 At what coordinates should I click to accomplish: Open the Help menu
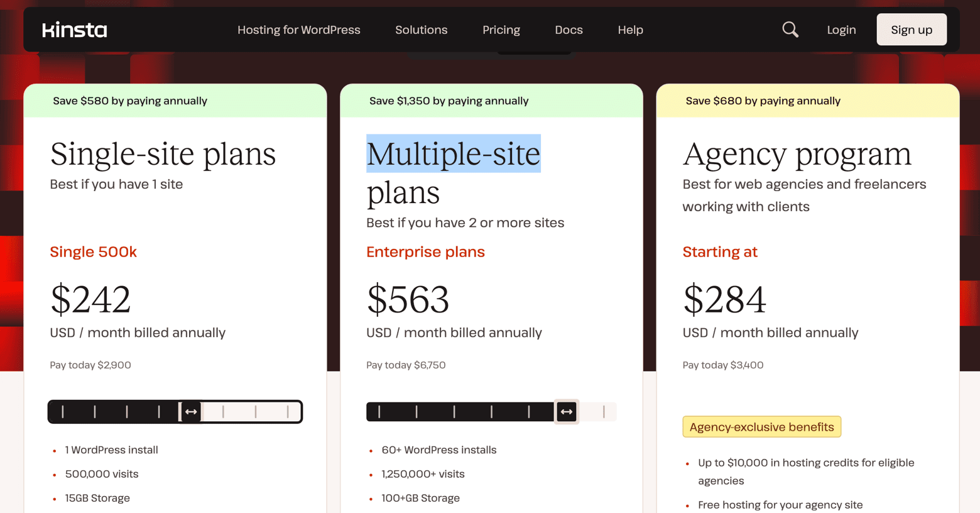(x=630, y=30)
